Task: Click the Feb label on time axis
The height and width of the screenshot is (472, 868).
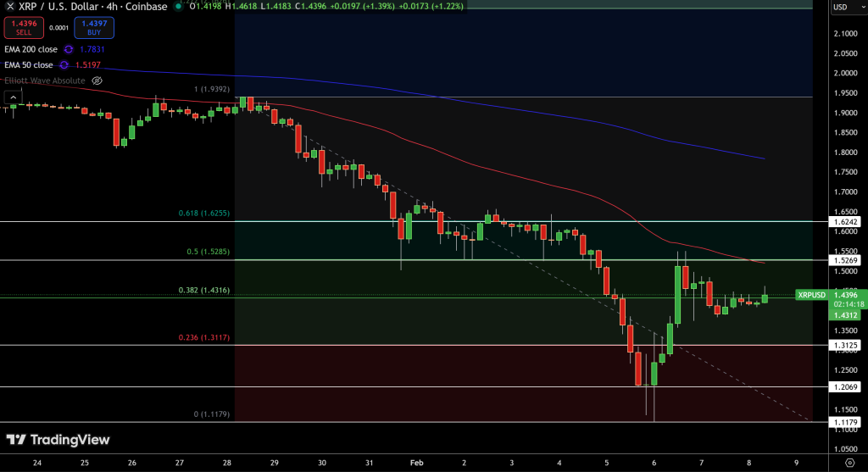Action: pos(416,463)
